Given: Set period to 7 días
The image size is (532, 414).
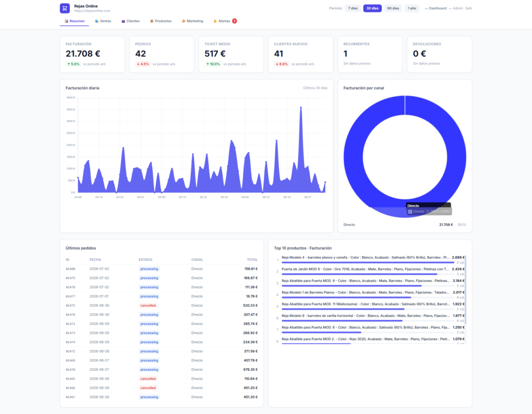Looking at the screenshot, I should 353,8.
